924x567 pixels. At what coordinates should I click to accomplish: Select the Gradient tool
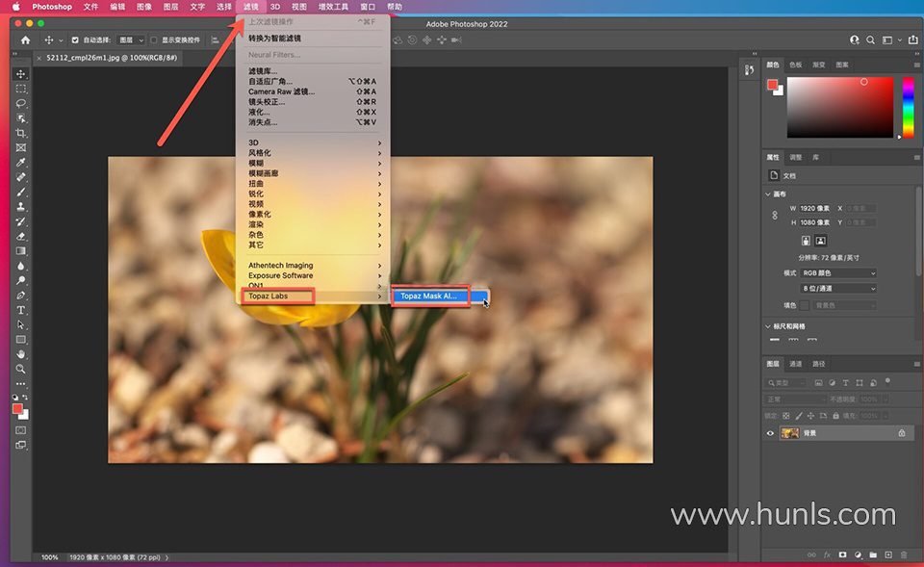[x=20, y=250]
